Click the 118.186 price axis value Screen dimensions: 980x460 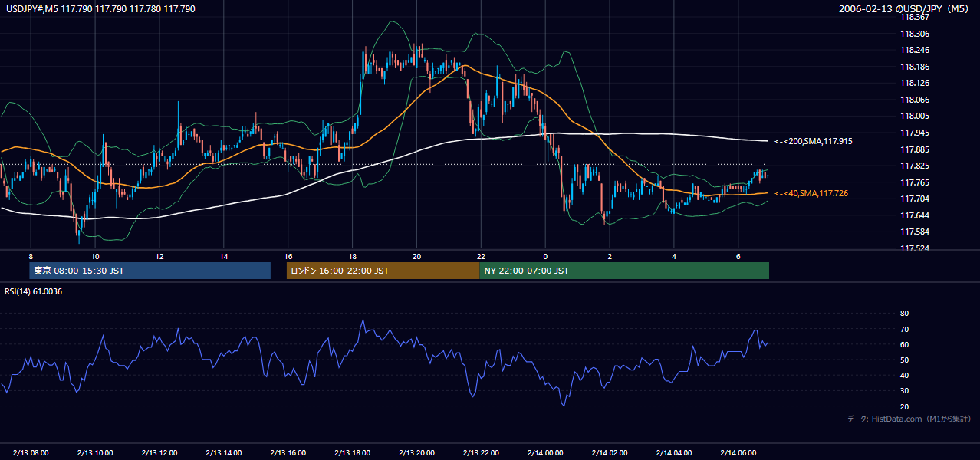pos(914,67)
